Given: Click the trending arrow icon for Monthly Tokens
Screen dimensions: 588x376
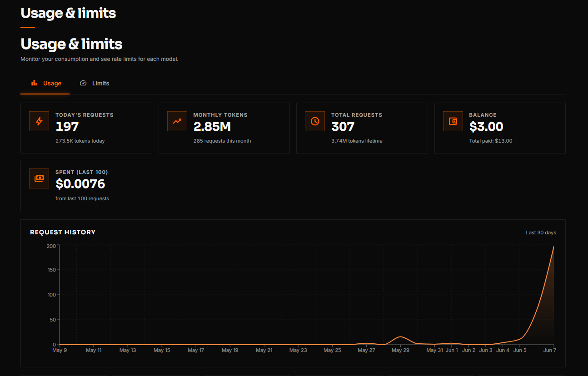Looking at the screenshot, I should [177, 121].
